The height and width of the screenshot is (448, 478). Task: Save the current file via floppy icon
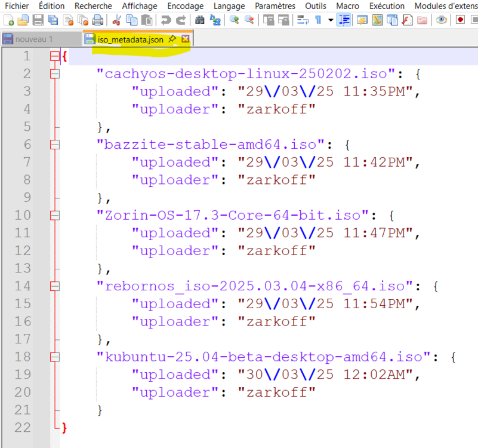[38, 20]
